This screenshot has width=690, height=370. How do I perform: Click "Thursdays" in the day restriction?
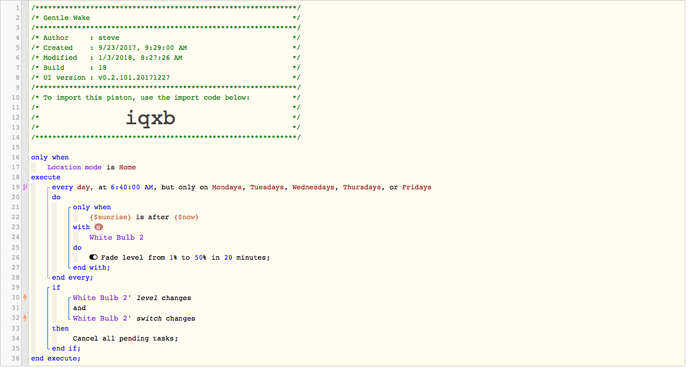tap(362, 187)
